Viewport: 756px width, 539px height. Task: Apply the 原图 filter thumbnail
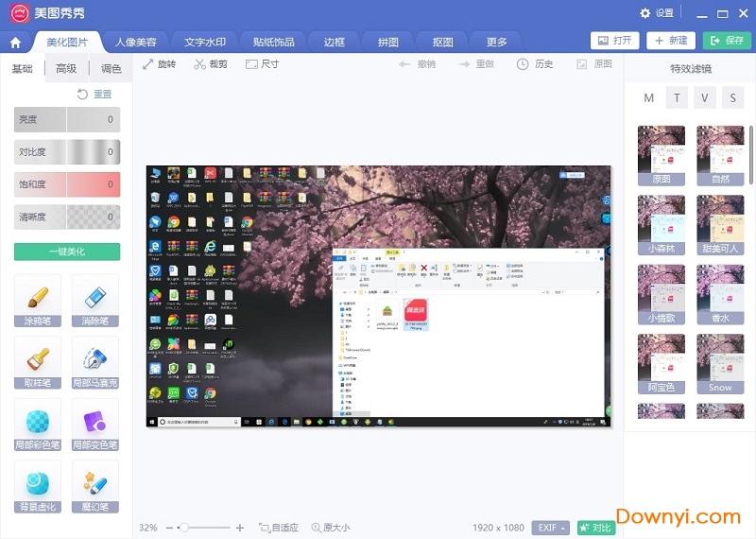click(661, 155)
